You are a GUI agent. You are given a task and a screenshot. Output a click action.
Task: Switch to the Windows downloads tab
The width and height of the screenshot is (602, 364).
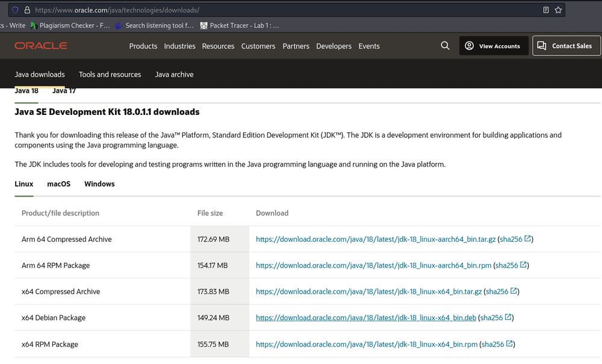pos(99,184)
